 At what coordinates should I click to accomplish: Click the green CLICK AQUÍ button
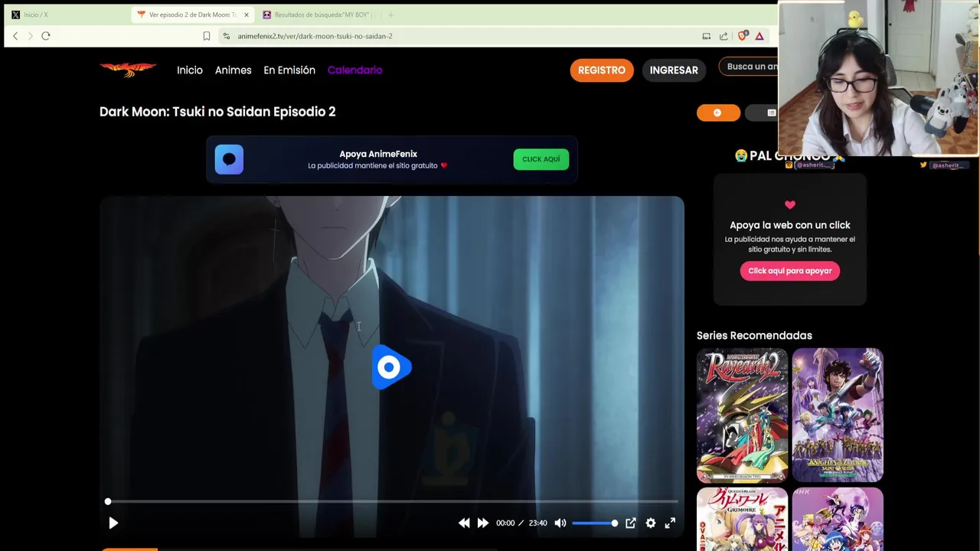pyautogui.click(x=541, y=159)
